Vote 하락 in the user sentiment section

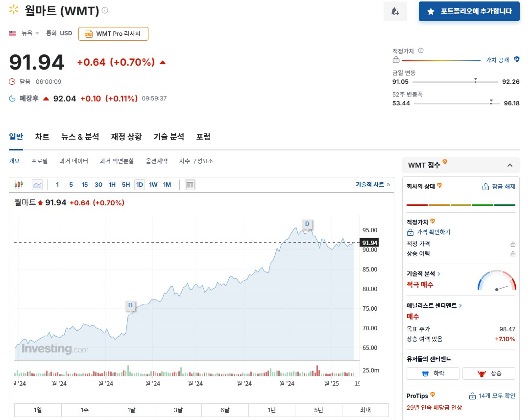(433, 373)
